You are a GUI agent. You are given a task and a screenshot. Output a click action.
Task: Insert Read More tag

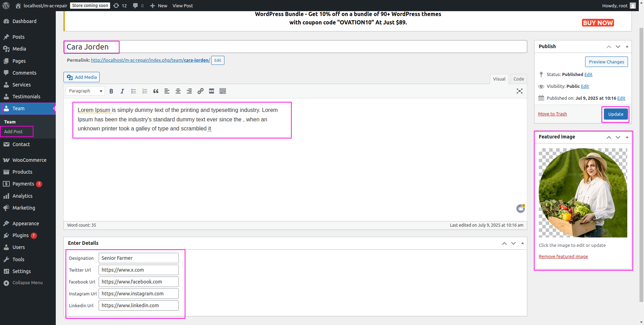pyautogui.click(x=212, y=91)
